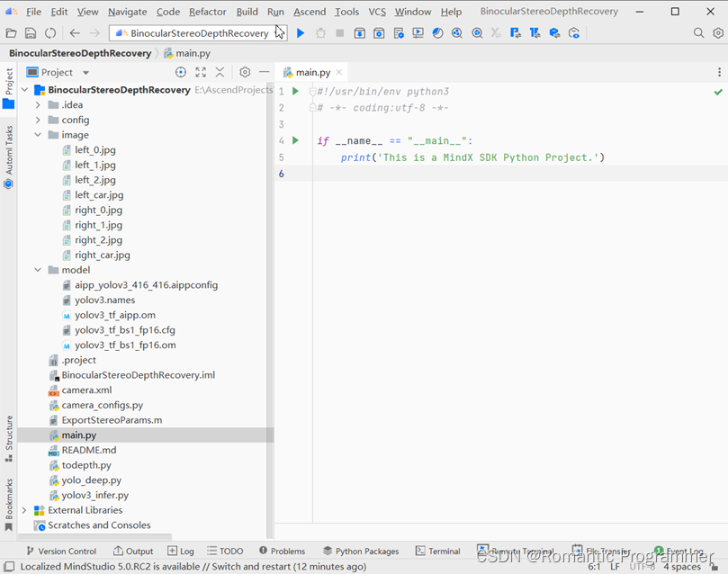The height and width of the screenshot is (574, 728).
Task: Click the Debug bug icon in toolbar
Action: point(320,33)
